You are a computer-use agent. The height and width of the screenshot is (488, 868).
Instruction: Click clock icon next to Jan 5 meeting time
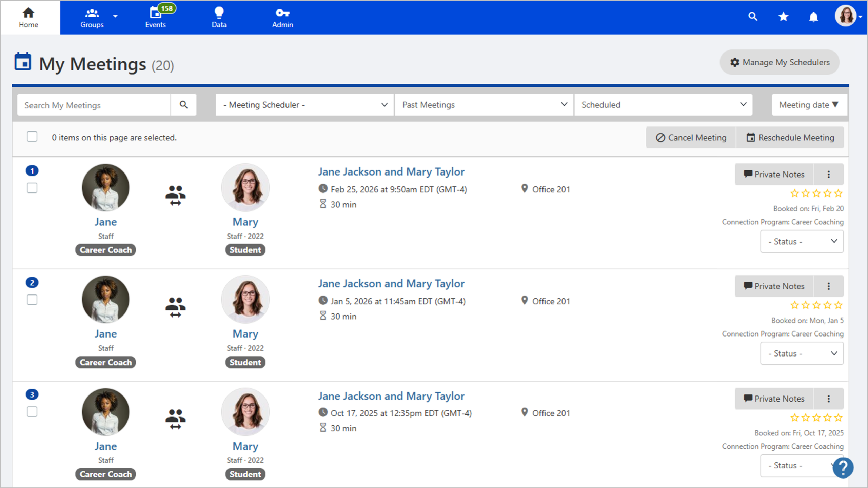point(323,300)
